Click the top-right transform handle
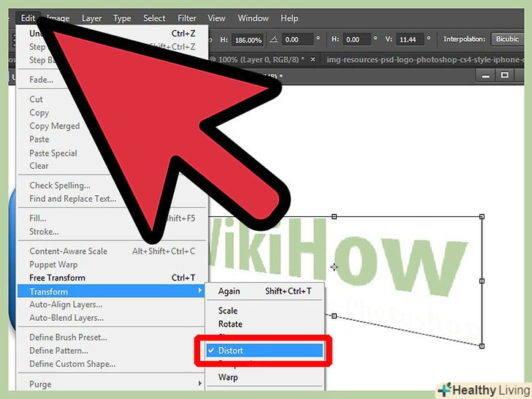 pos(482,216)
